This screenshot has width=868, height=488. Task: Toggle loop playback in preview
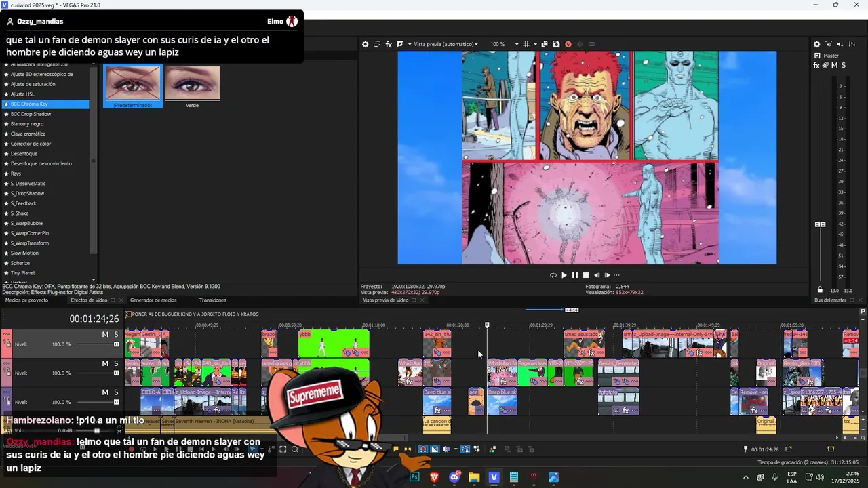click(553, 275)
